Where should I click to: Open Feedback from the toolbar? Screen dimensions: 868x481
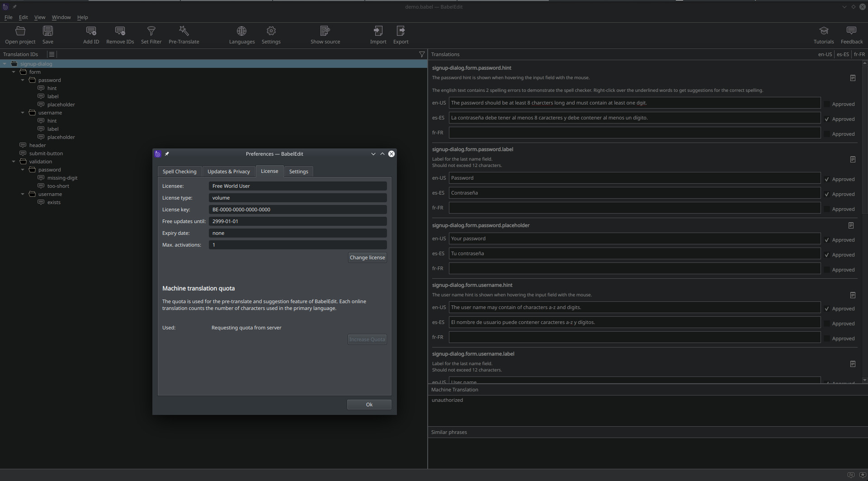(x=852, y=35)
